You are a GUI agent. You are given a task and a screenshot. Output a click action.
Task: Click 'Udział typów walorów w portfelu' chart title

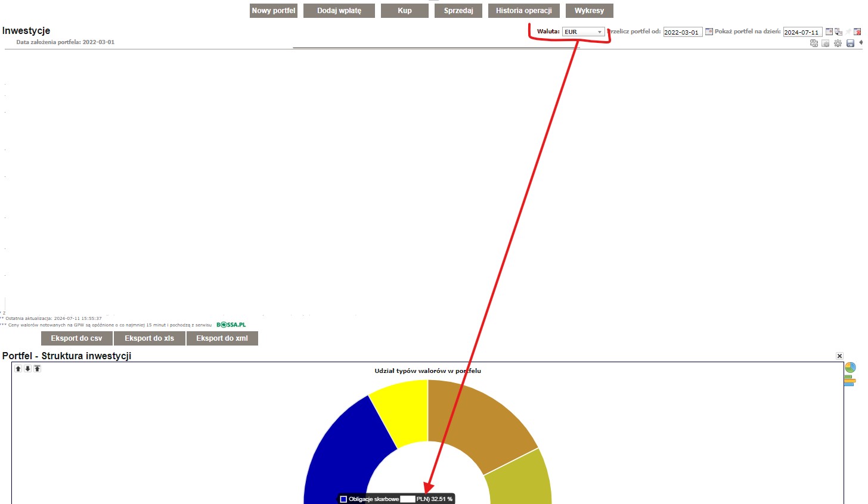(427, 371)
